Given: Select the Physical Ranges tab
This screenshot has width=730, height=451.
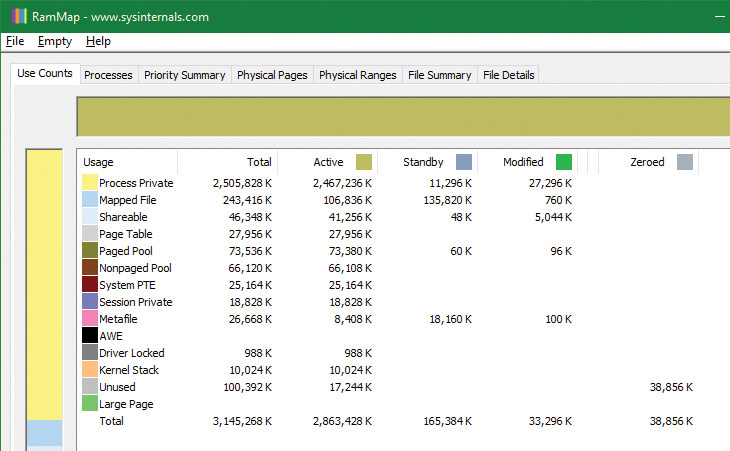Looking at the screenshot, I should click(357, 75).
